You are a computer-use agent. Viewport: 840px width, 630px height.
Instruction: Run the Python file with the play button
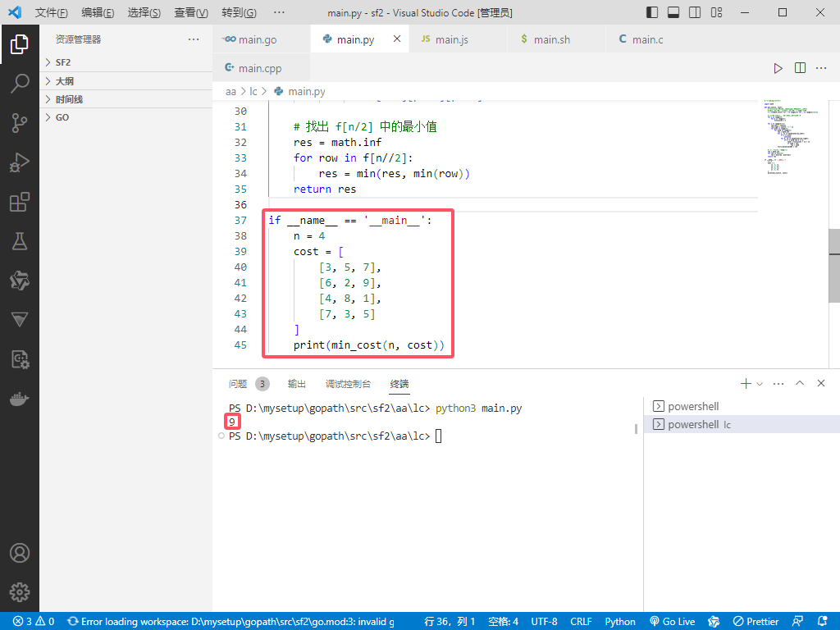click(778, 68)
